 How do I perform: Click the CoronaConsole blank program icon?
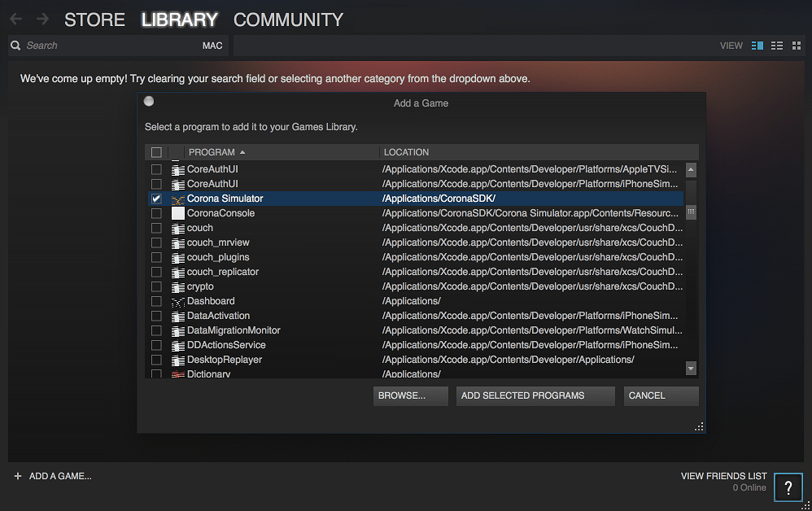tap(177, 212)
